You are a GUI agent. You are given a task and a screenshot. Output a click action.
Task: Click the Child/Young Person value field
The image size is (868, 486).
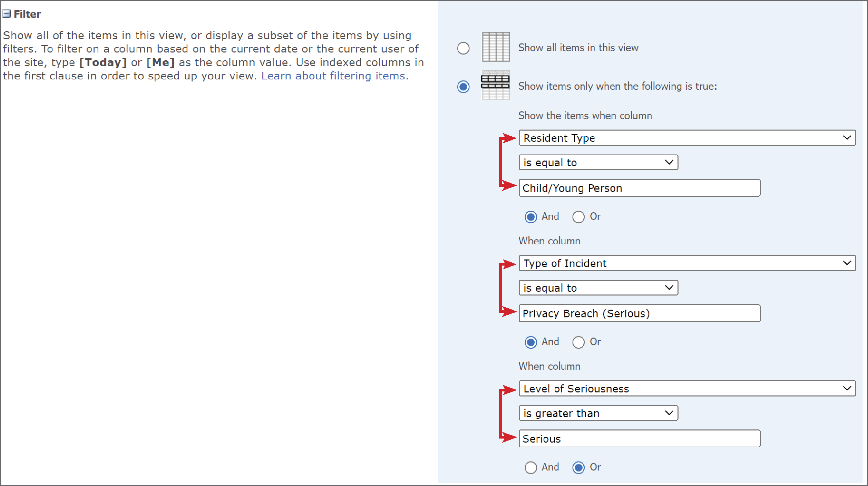[x=639, y=188]
